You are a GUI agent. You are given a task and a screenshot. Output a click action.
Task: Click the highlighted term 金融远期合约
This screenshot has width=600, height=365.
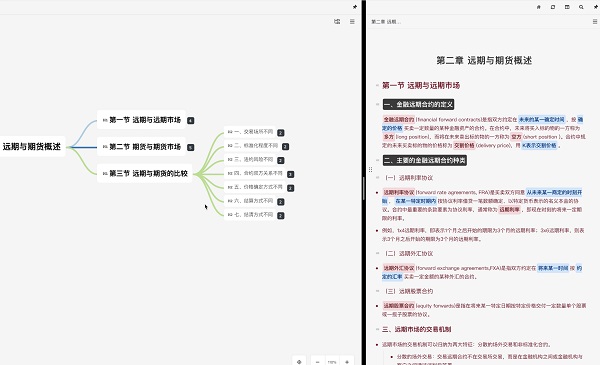tap(399, 119)
